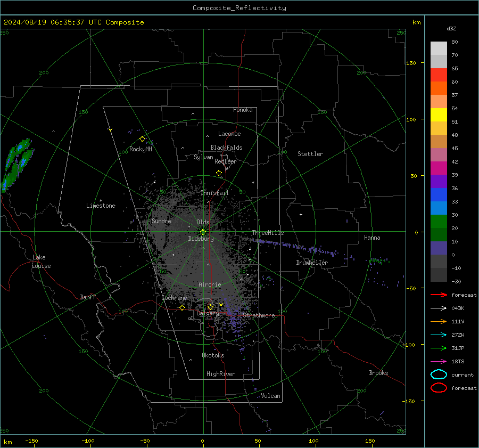Choose the green 31JP arrow symbol
Image resolution: width=479 pixels, height=448 pixels.
(439, 348)
